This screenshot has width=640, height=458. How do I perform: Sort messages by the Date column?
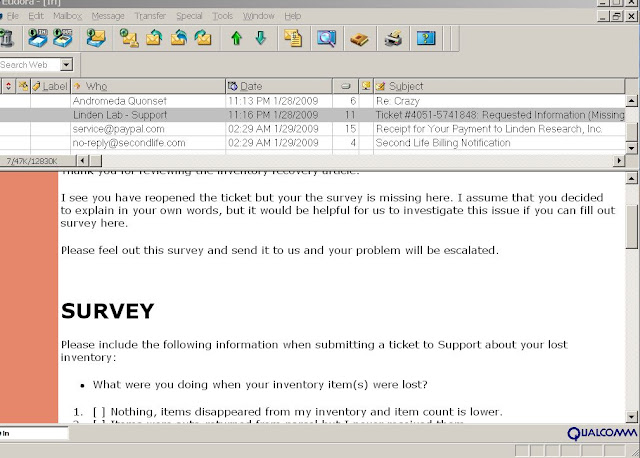pyautogui.click(x=279, y=86)
